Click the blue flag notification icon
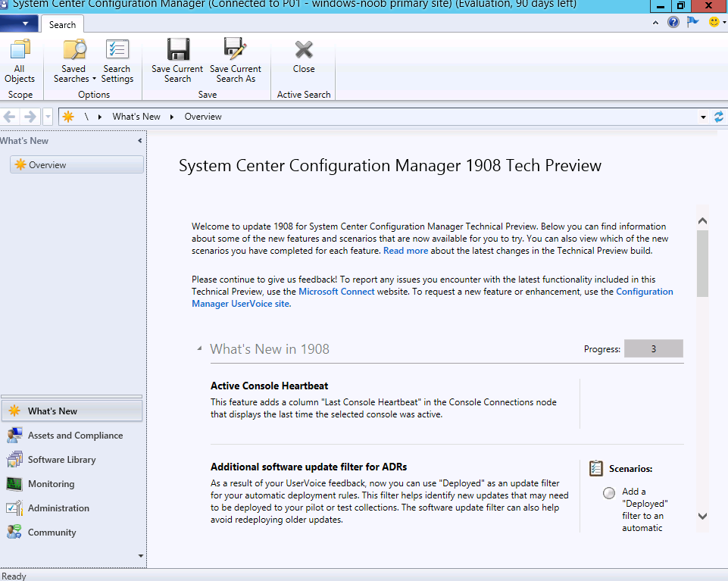 click(x=692, y=21)
